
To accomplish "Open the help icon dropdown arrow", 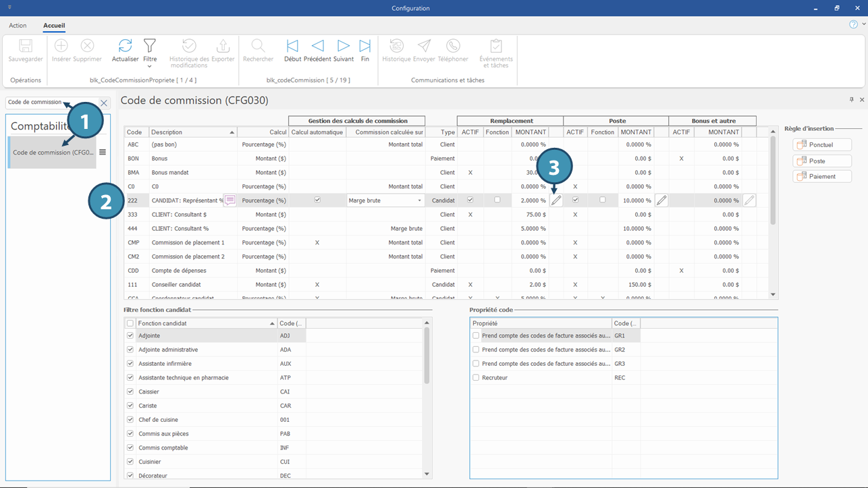I will point(864,24).
